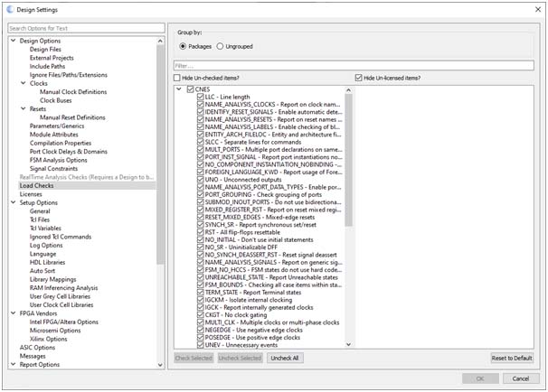Click the Search Options for Text field
This screenshot has height=392, width=548.
[x=81, y=28]
